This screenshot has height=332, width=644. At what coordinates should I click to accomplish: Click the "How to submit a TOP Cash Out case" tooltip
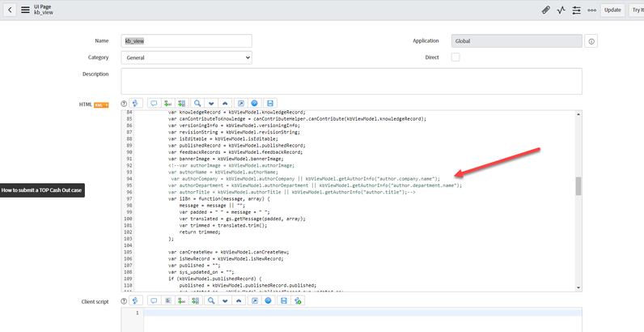point(42,190)
